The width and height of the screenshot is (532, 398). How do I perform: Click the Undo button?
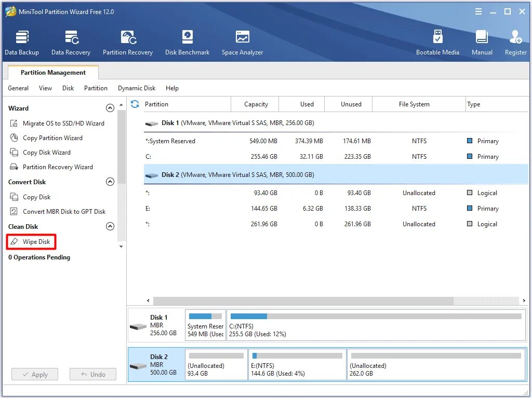click(x=93, y=374)
